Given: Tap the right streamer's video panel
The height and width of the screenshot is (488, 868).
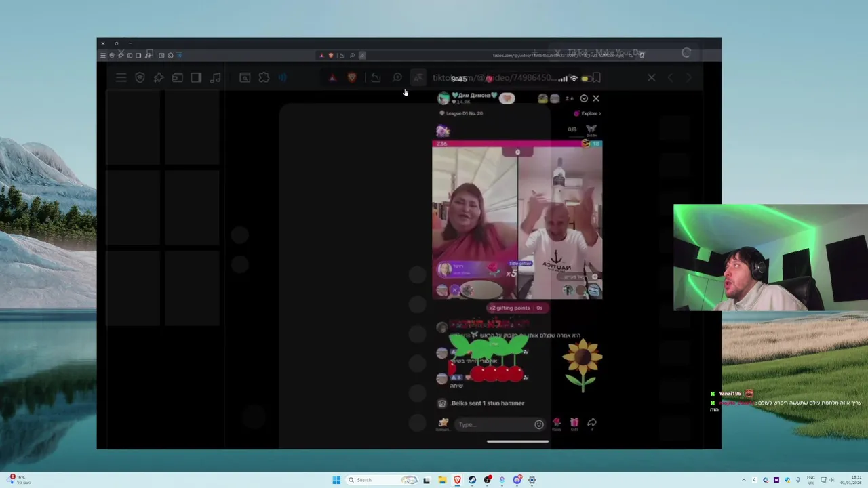Looking at the screenshot, I should click(x=560, y=223).
